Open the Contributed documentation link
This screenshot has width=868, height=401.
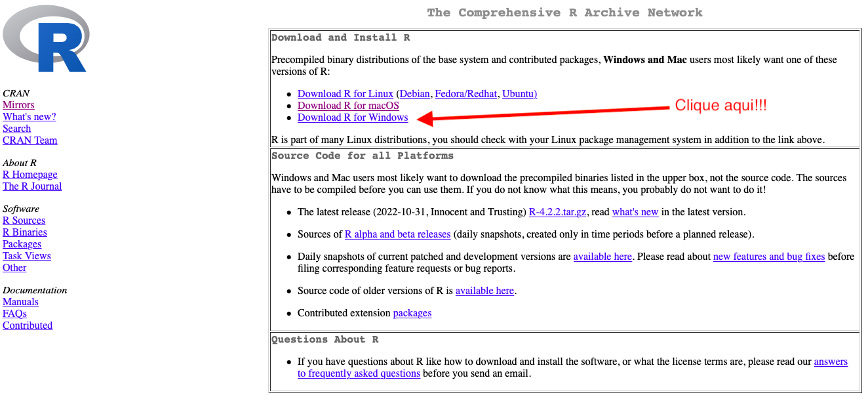28,326
